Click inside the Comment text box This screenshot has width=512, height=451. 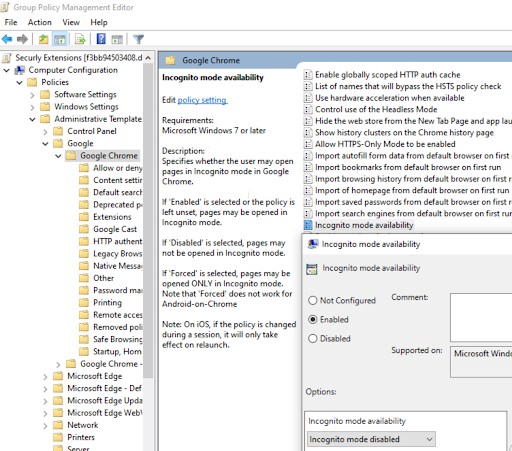pyautogui.click(x=481, y=317)
